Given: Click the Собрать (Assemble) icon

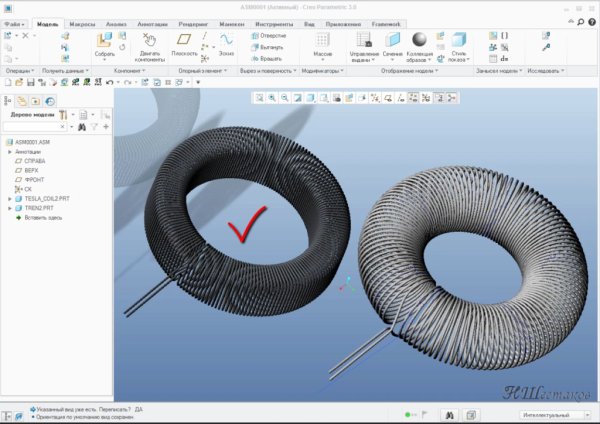Looking at the screenshot, I should [x=104, y=40].
